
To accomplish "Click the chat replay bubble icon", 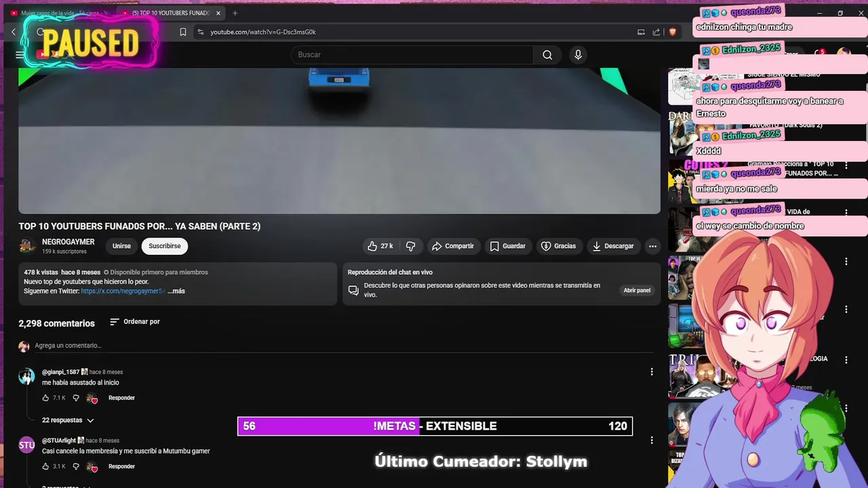I will 353,290.
